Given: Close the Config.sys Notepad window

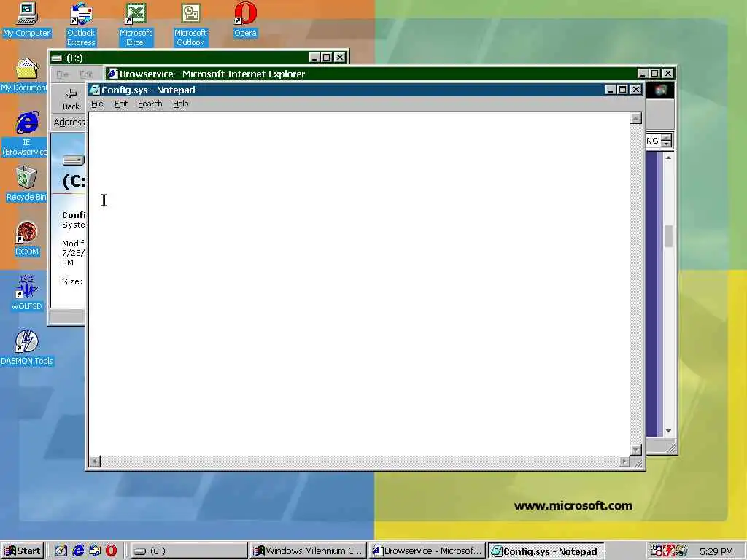Looking at the screenshot, I should (x=636, y=90).
